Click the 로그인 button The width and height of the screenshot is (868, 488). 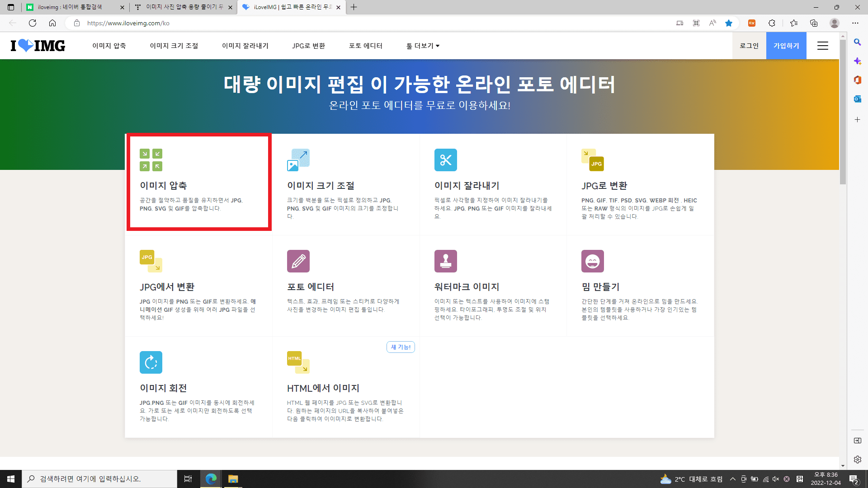tap(749, 46)
